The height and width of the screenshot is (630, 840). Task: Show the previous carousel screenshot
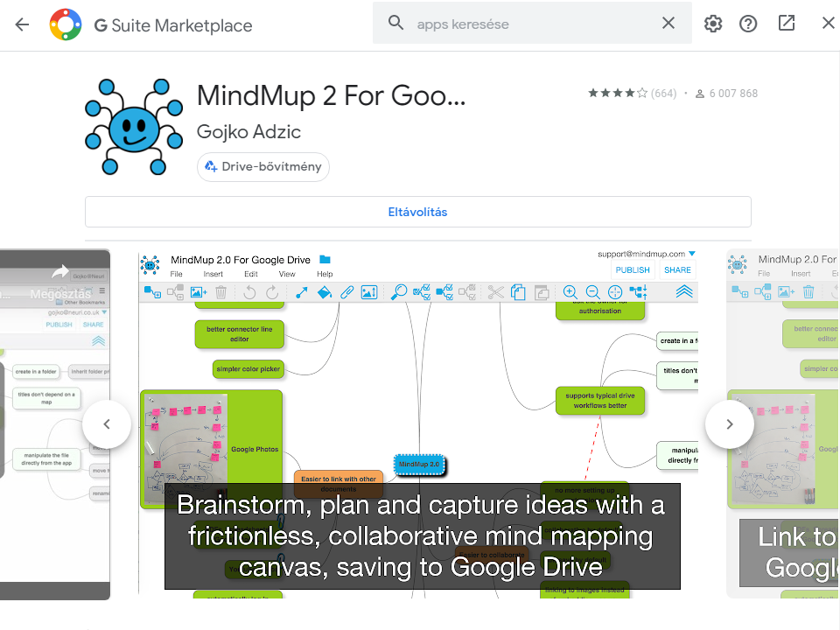coord(107,424)
